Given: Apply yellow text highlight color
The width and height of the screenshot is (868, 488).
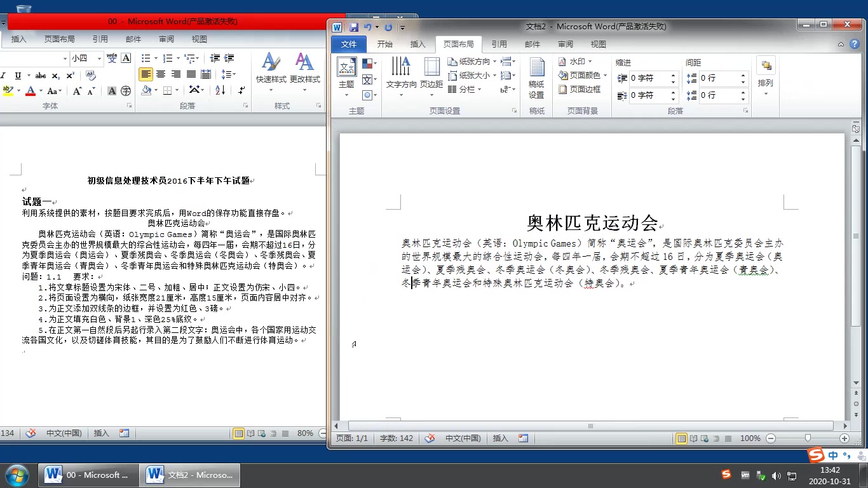Looking at the screenshot, I should click(x=8, y=90).
